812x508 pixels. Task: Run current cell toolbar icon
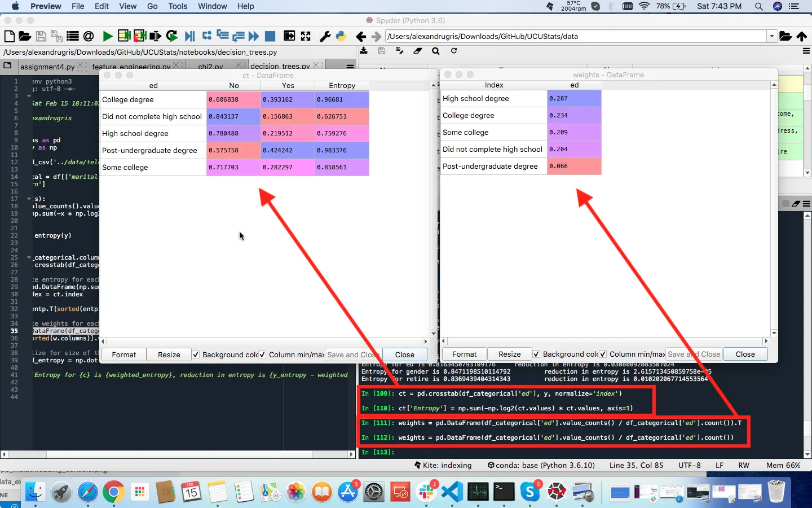coord(124,36)
